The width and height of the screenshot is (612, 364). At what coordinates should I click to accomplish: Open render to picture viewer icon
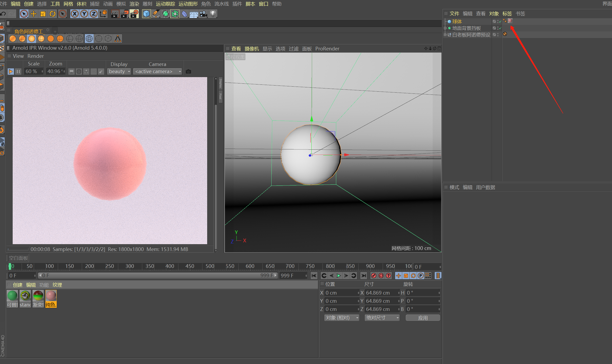[x=125, y=14]
